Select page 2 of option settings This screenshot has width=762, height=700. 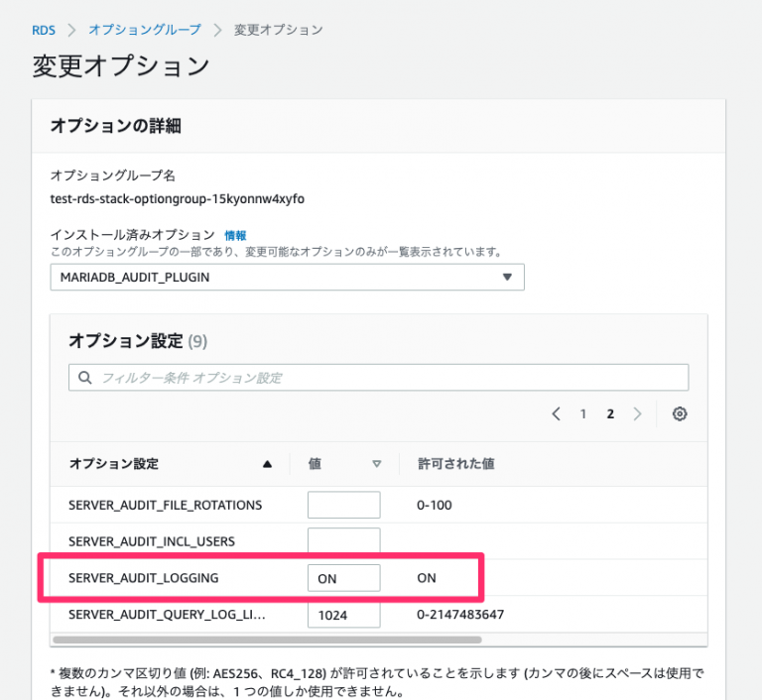pos(610,414)
